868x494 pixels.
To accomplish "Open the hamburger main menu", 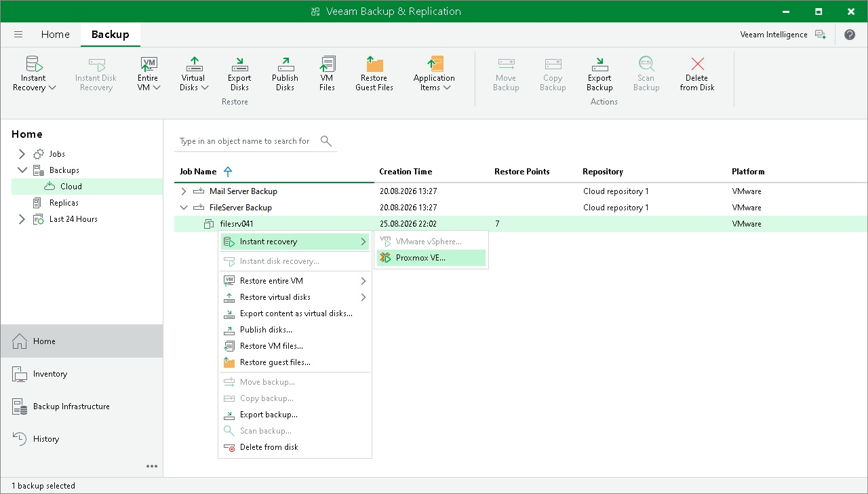I will coord(18,35).
